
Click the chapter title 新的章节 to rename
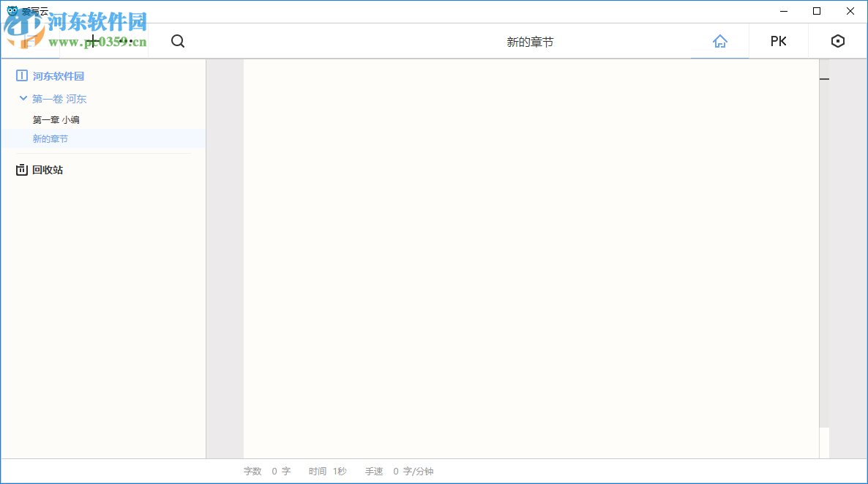click(x=529, y=41)
